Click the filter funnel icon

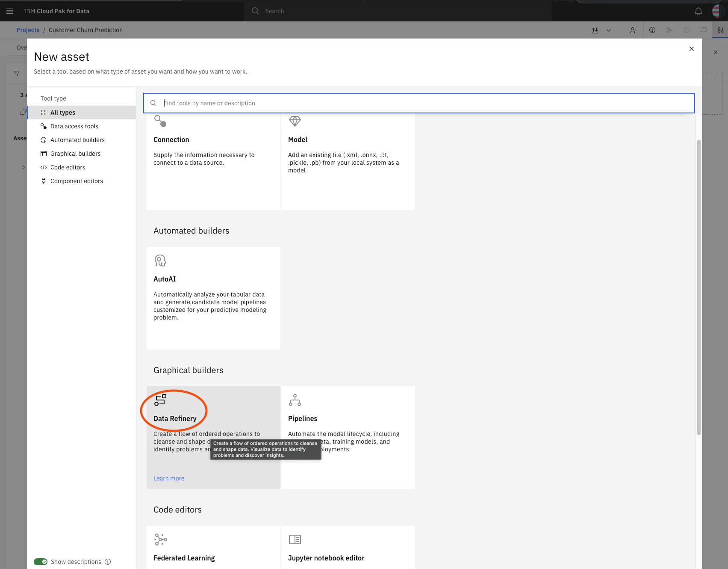17,74
